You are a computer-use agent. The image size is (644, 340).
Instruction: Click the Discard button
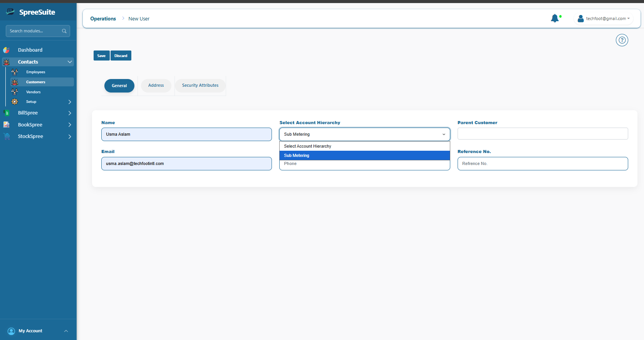[x=121, y=56]
